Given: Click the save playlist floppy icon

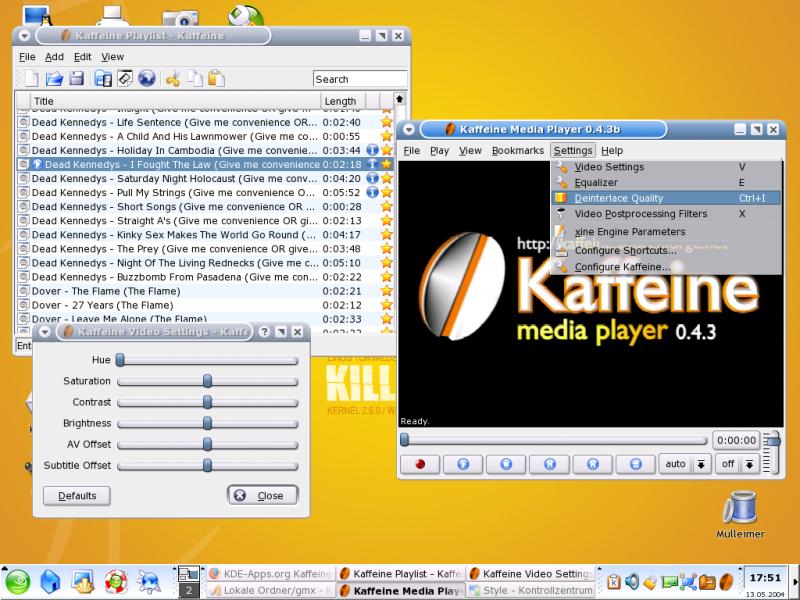Looking at the screenshot, I should pos(76,79).
